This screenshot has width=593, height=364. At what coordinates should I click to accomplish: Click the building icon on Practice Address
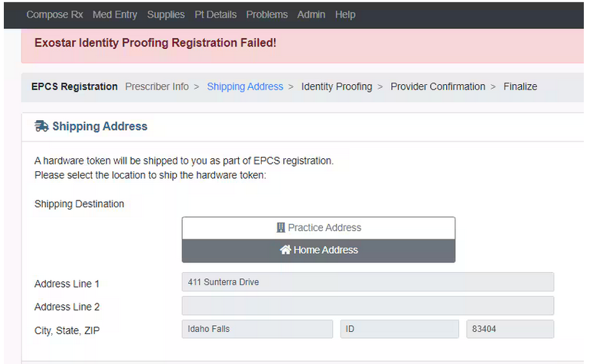(281, 228)
